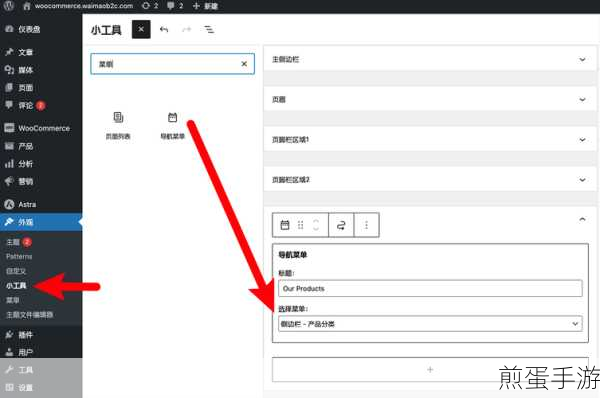Clear the block search text
The image size is (600, 398).
pos(244,64)
